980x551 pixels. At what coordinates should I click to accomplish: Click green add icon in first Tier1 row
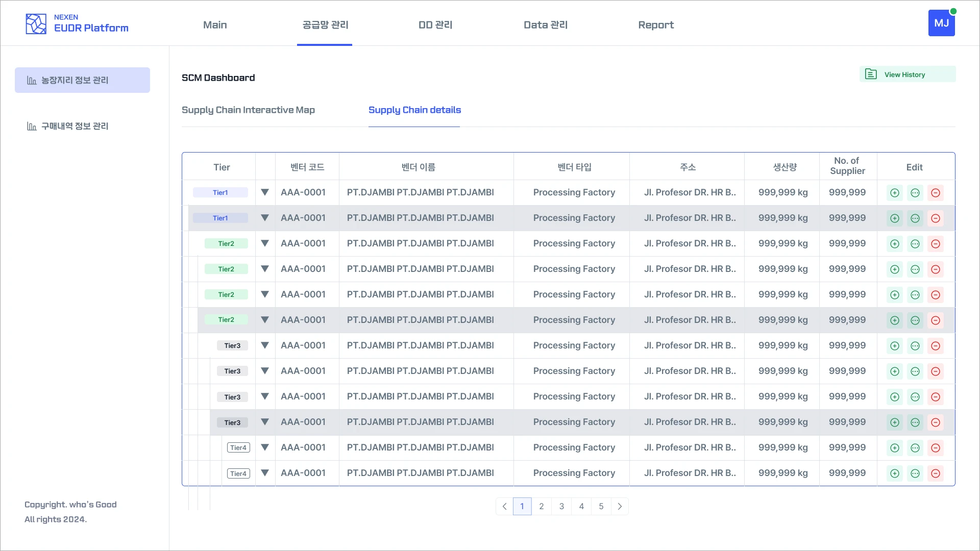(895, 193)
